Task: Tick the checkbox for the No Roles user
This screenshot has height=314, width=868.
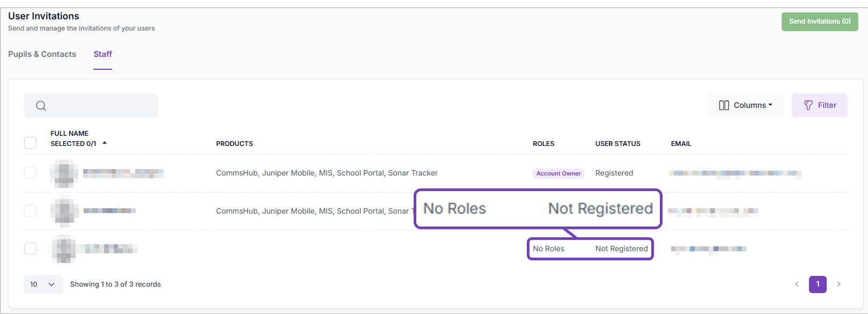Action: tap(31, 249)
